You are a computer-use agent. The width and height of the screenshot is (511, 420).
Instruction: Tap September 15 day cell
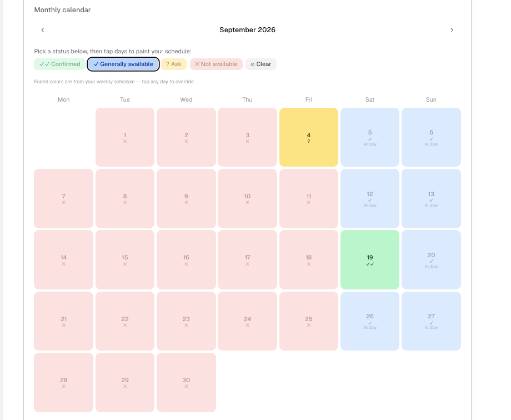[x=125, y=260]
